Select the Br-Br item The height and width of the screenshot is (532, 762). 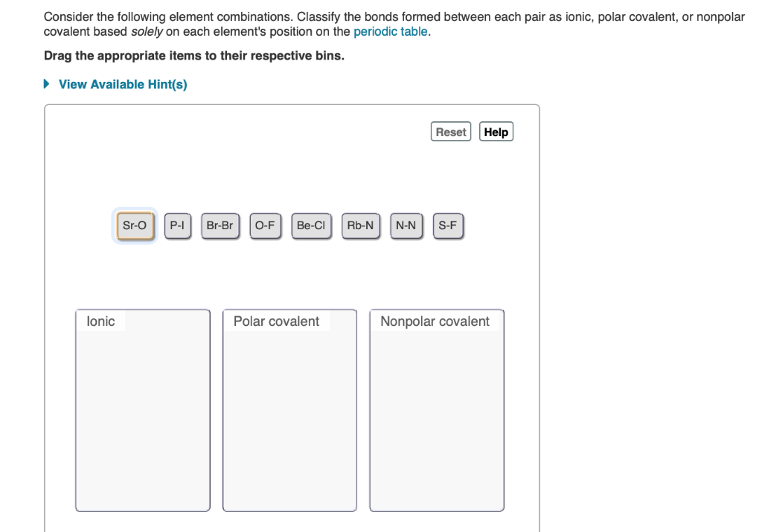(220, 225)
